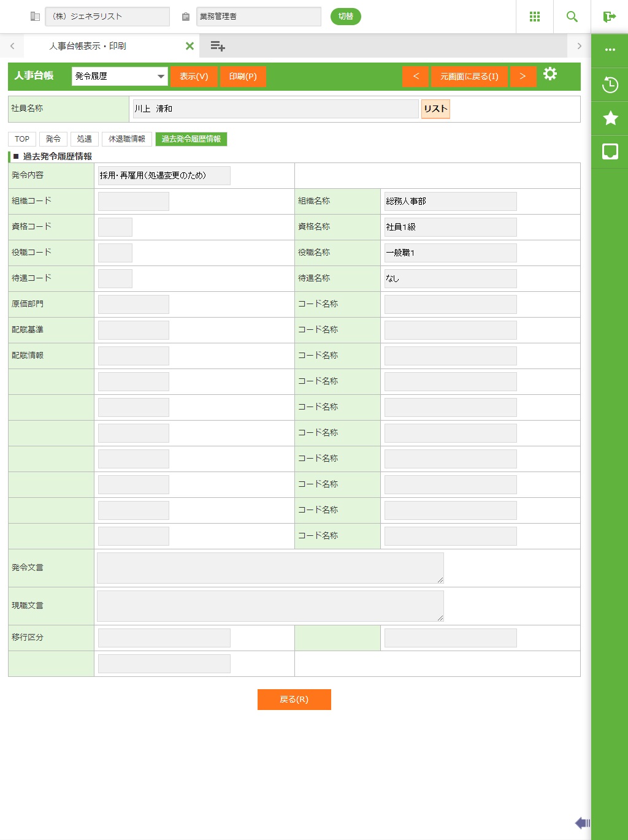
Task: Switch to the 処遇 tab
Action: tap(85, 139)
